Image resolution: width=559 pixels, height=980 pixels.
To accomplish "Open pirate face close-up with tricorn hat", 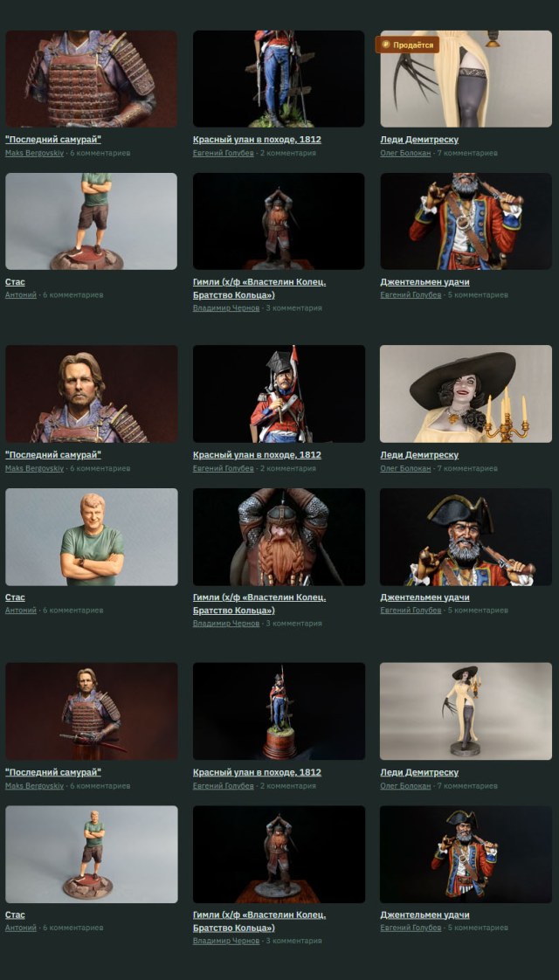I will [x=466, y=537].
